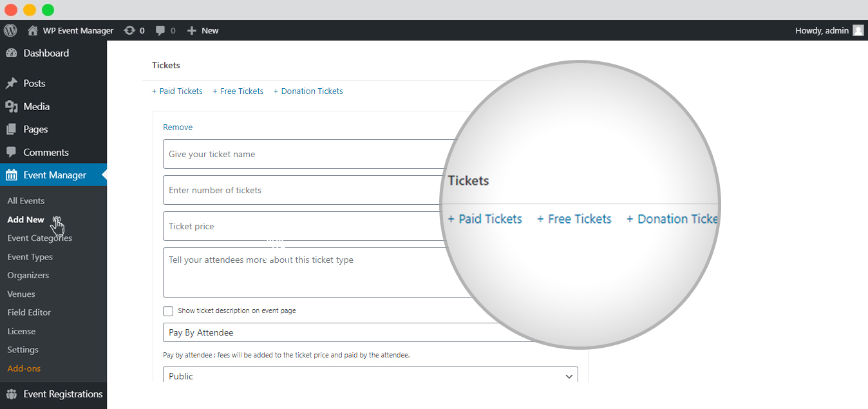Click the Posts pushpin icon

[11, 83]
